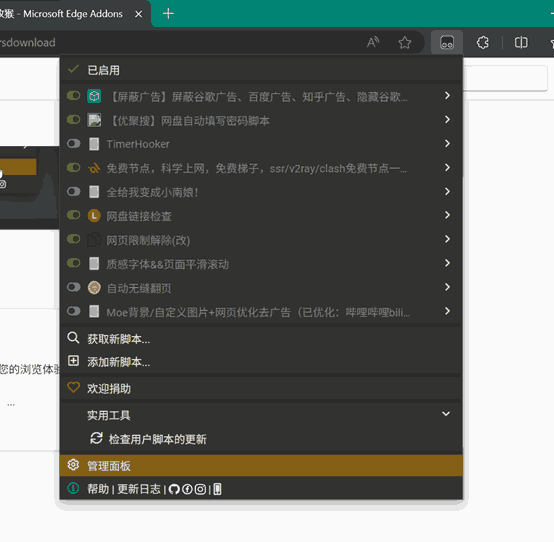
Task: Open 管理面板 dashboard entry
Action: pos(261,466)
